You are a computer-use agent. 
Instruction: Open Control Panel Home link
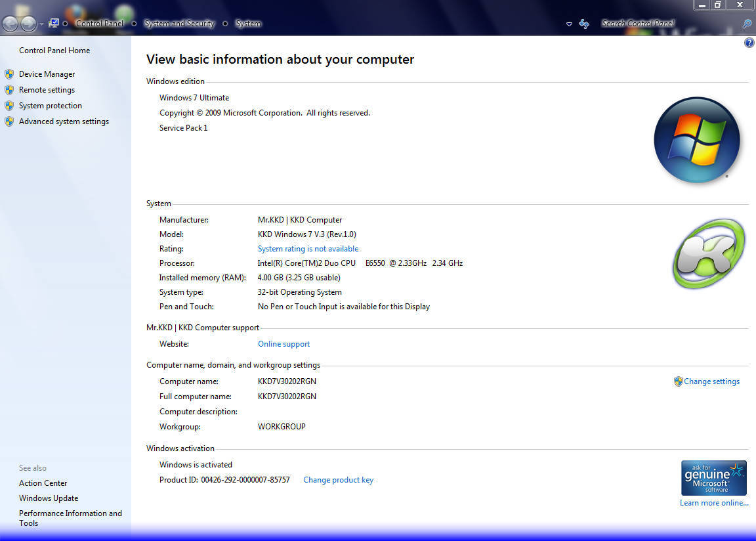54,50
